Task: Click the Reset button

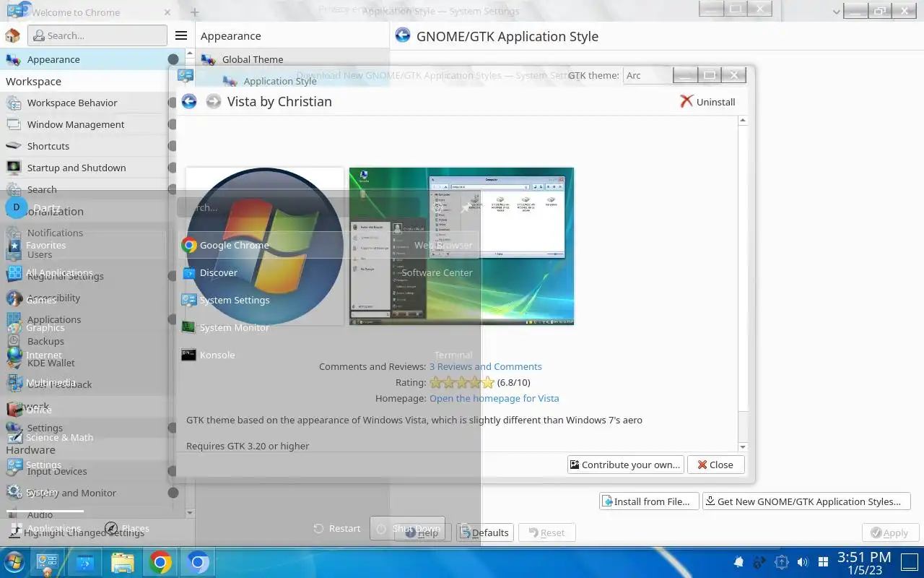Action: click(547, 532)
